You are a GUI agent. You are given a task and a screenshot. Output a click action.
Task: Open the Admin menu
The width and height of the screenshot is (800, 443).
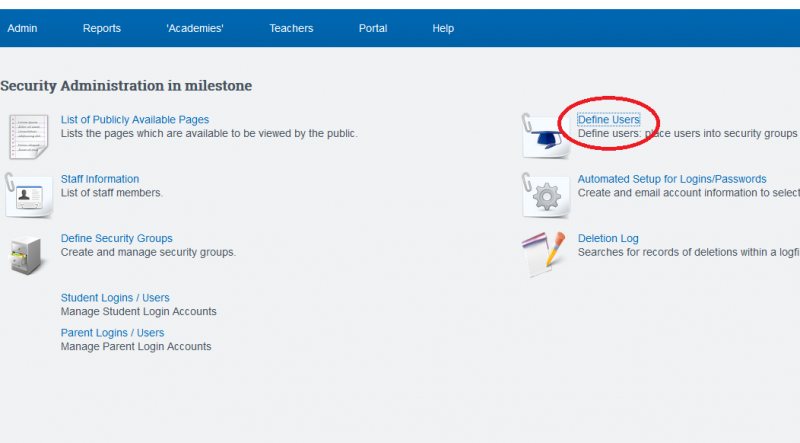[x=22, y=29]
